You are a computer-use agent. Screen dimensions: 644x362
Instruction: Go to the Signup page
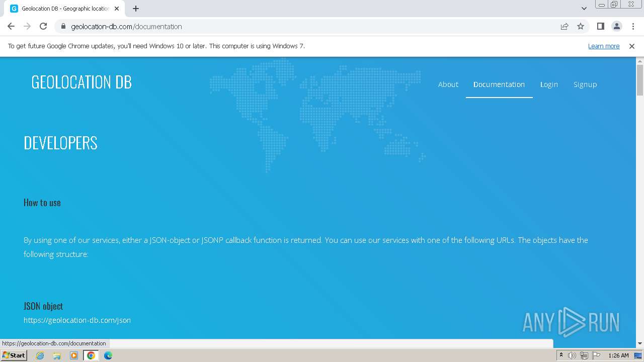click(585, 84)
